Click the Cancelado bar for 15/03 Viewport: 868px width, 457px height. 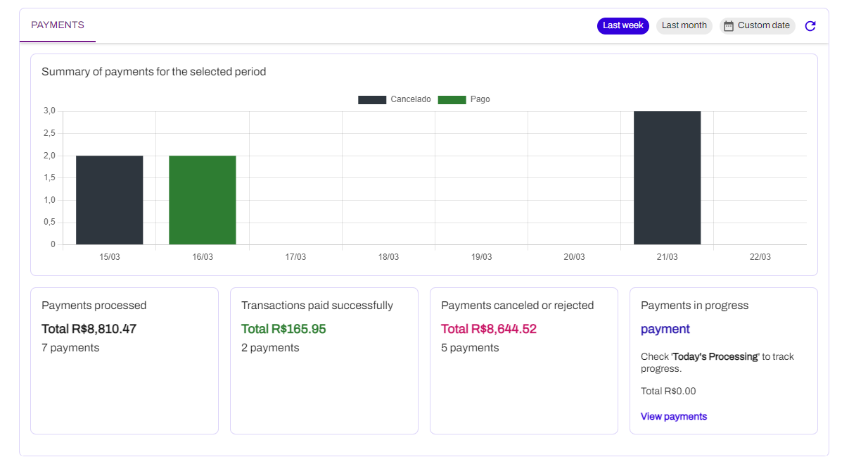[110, 200]
